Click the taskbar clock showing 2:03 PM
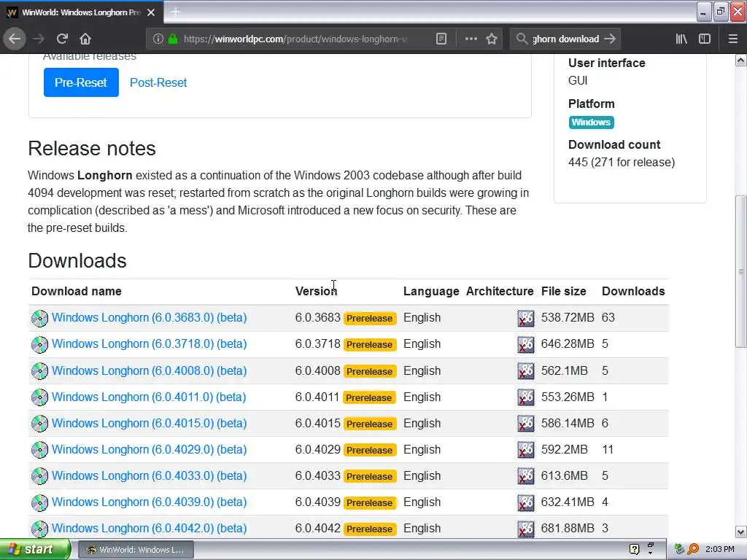Viewport: 747px width, 560px height. coord(720,550)
